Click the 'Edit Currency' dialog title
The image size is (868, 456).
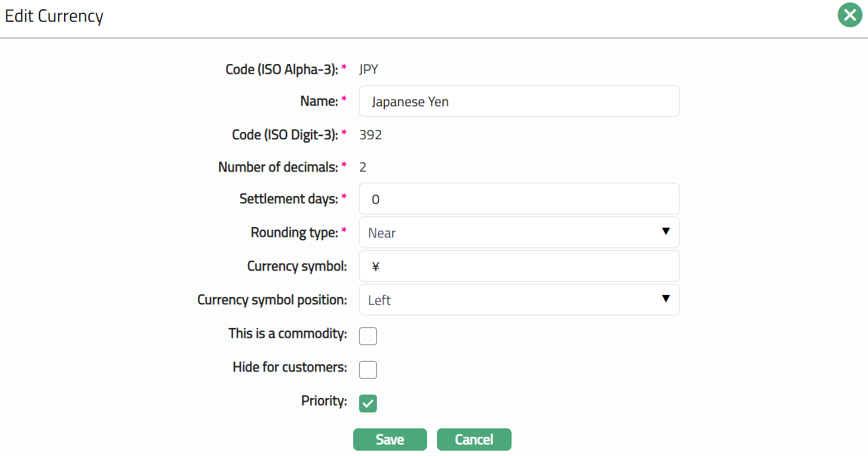54,16
